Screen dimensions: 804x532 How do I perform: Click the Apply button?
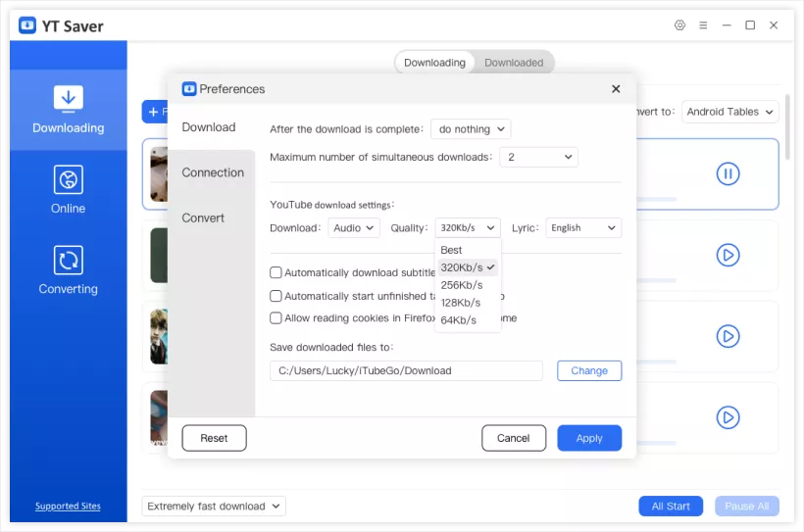point(589,438)
